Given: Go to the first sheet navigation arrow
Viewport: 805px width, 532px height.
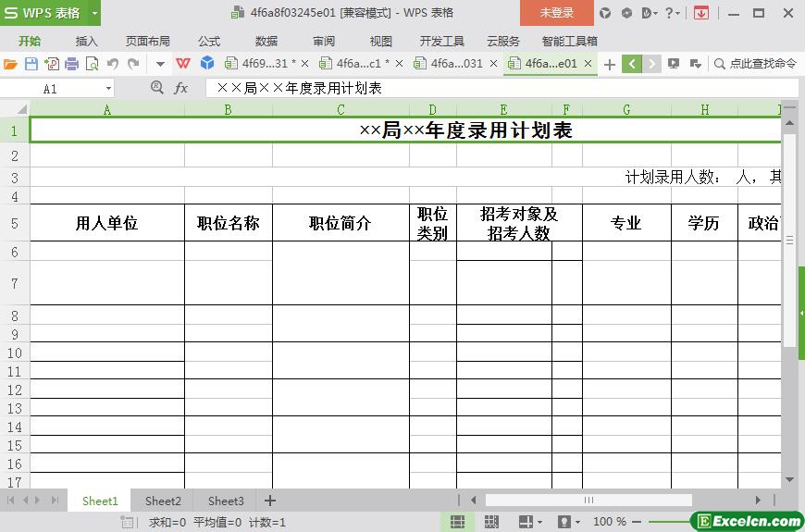Looking at the screenshot, I should click(10, 501).
